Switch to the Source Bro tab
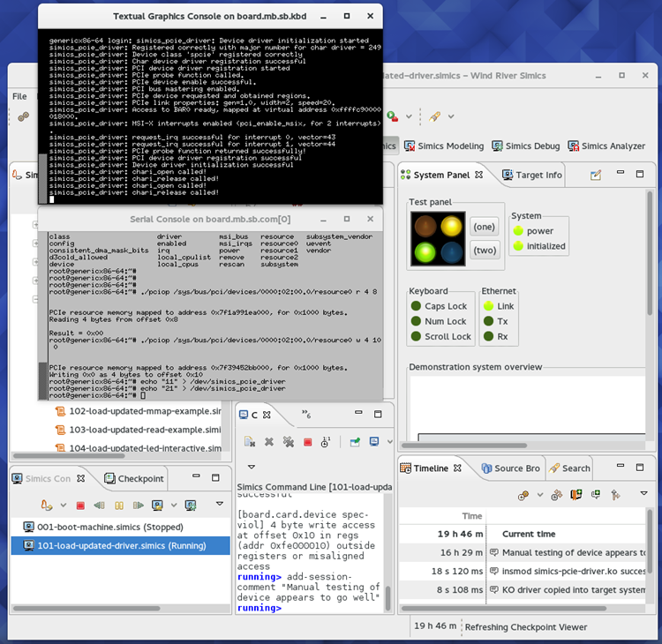 coord(511,468)
